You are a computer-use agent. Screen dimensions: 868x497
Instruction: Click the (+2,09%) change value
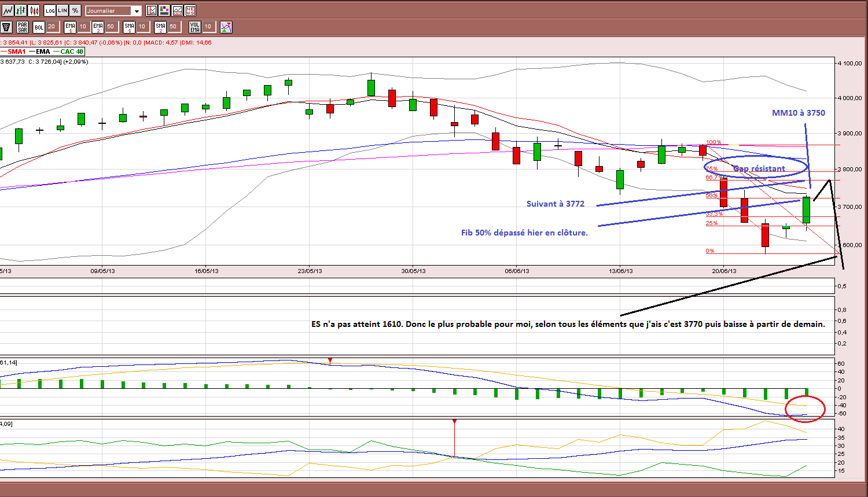(75, 61)
